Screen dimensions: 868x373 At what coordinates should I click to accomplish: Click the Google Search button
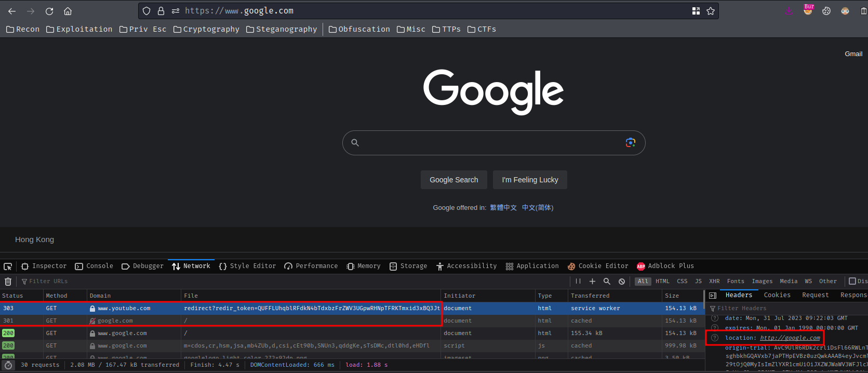coord(454,180)
